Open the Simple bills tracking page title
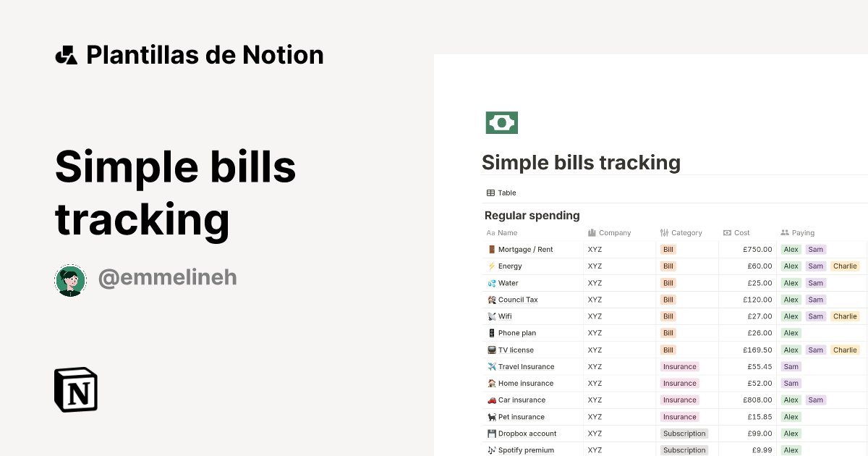The image size is (868, 456). coord(582,162)
